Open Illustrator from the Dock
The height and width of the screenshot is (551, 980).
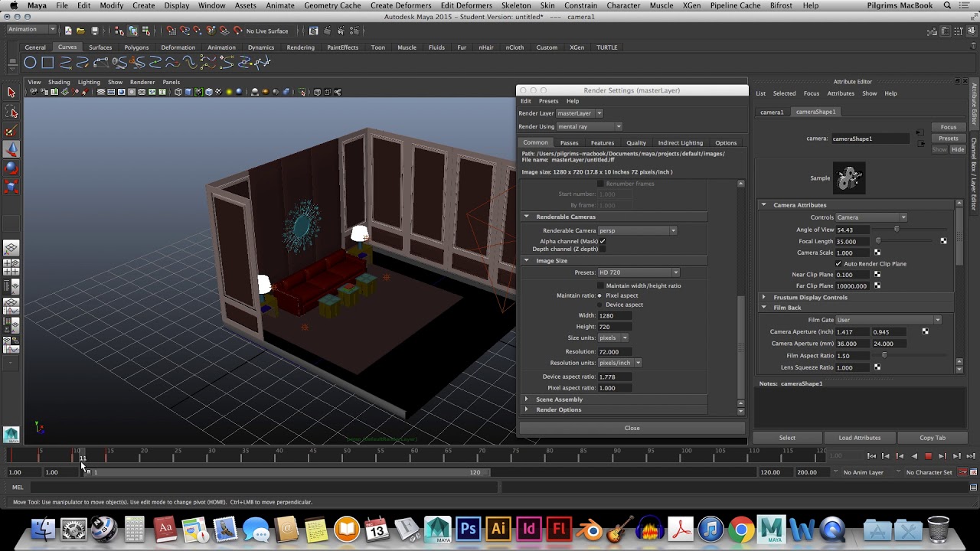[498, 529]
